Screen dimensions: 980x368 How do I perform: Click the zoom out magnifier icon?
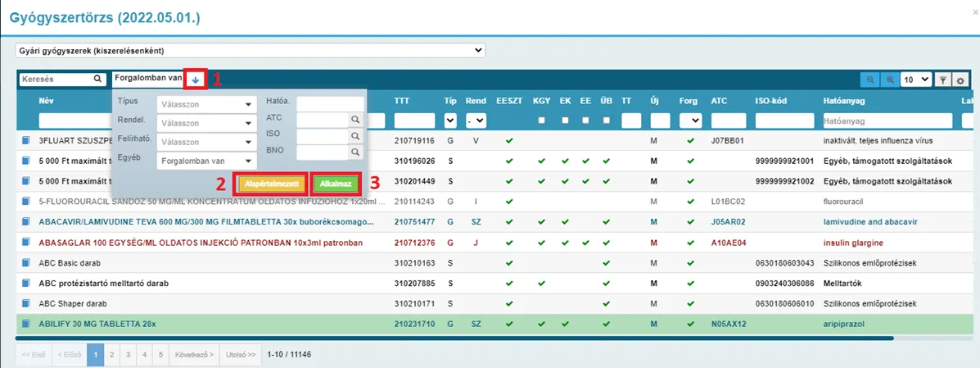[869, 80]
